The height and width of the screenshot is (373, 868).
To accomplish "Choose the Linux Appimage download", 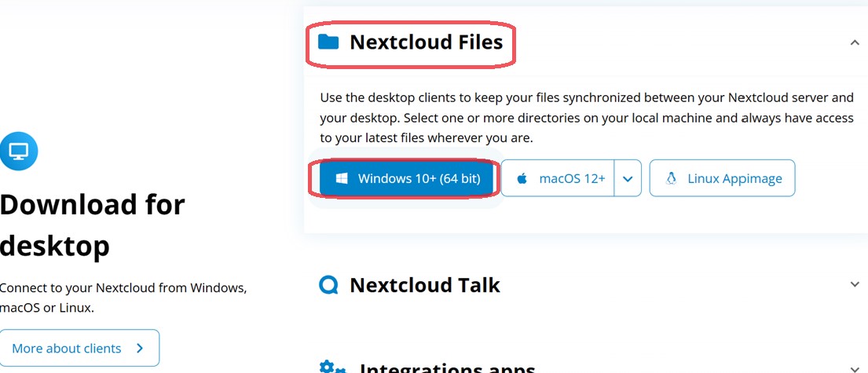I will 723,178.
